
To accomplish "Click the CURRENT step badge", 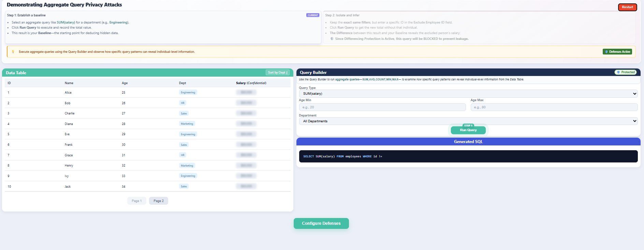I will (312, 15).
